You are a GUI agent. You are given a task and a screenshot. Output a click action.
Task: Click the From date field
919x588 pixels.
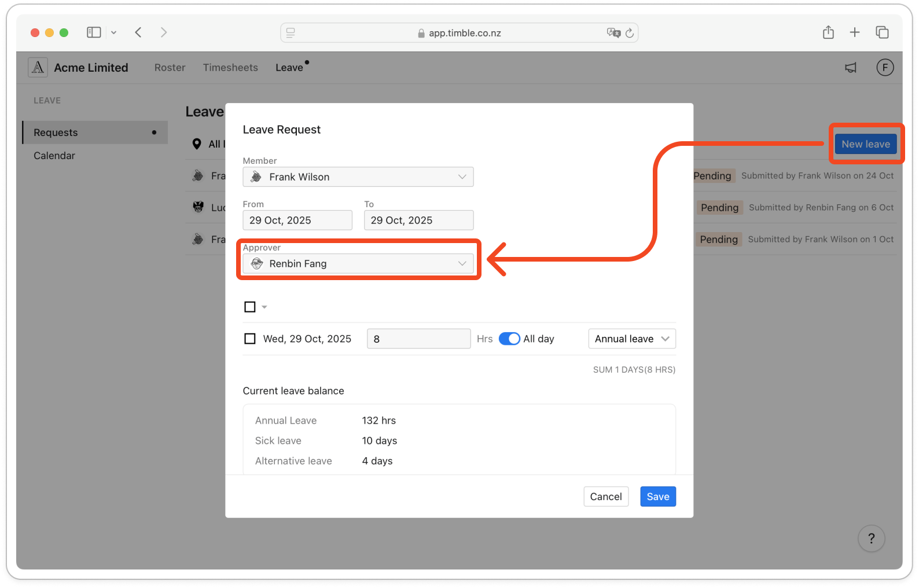(297, 220)
